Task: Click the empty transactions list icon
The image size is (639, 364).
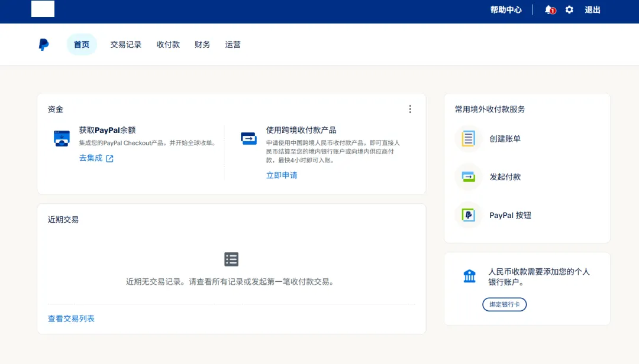Action: 231,259
